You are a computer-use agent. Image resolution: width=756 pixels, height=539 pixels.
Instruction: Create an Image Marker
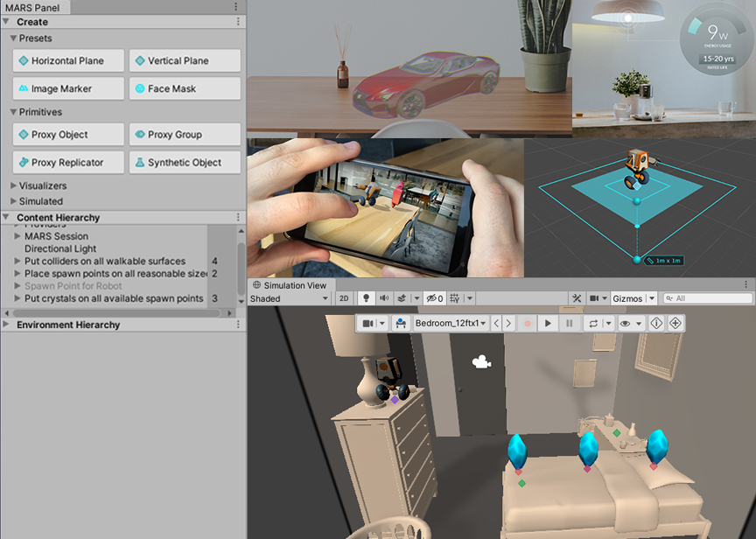(67, 88)
